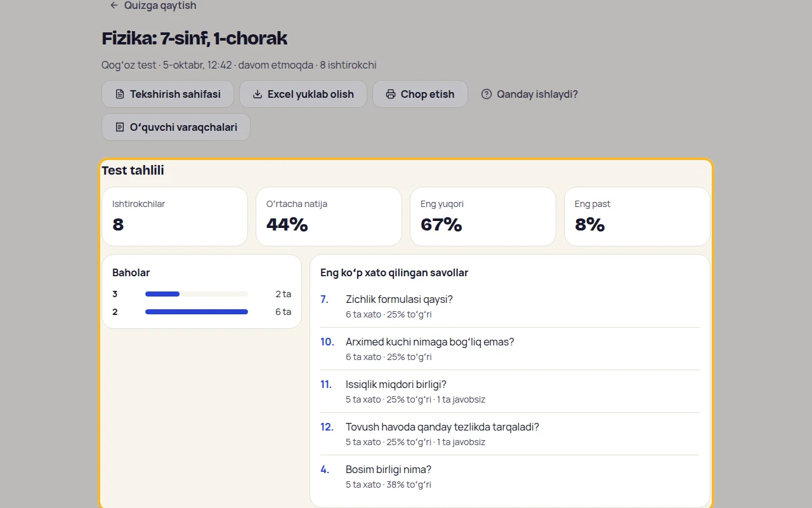Click the page title Fizika: 7-sinf, 1-chorak
Screen dimensions: 812x508
point(195,39)
